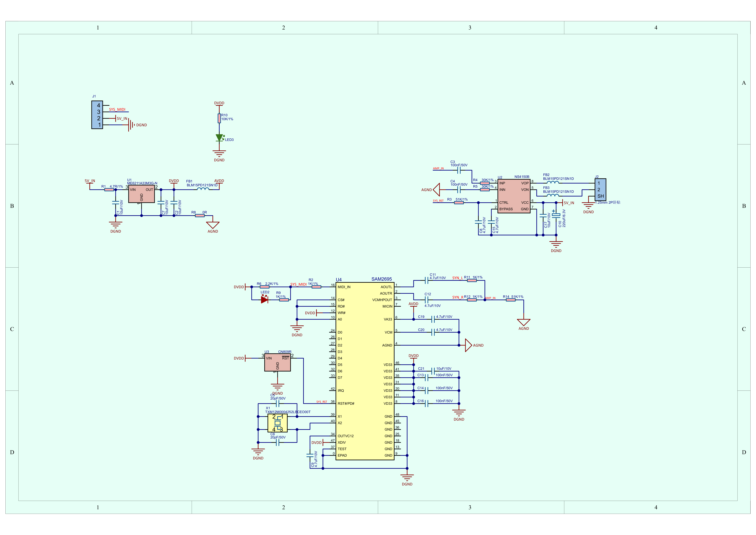This screenshot has width=756, height=535.
Task: Select the RST#/PD# pin name on U4
Action: (346, 404)
